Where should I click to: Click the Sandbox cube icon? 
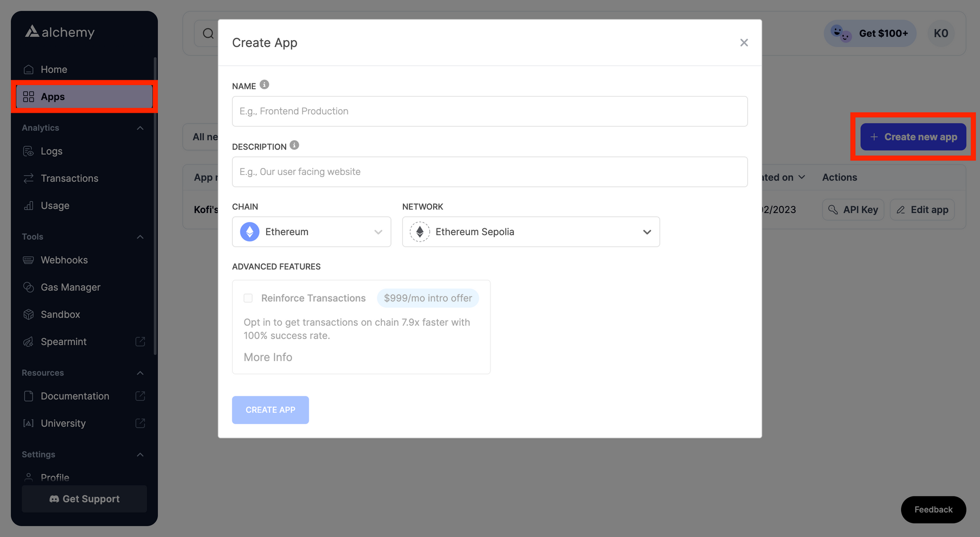(29, 314)
